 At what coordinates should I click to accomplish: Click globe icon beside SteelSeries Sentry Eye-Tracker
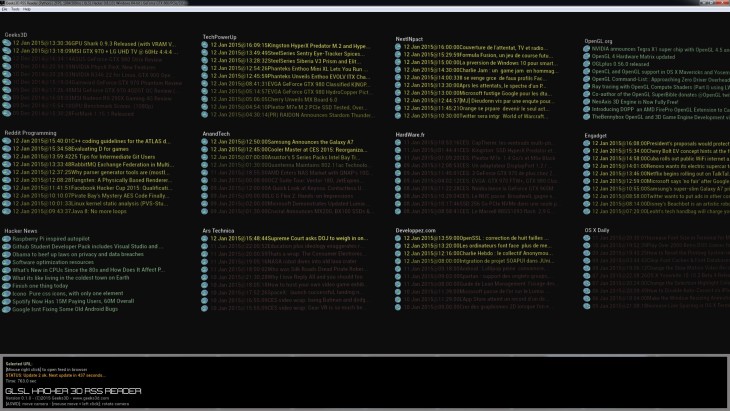[x=204, y=53]
